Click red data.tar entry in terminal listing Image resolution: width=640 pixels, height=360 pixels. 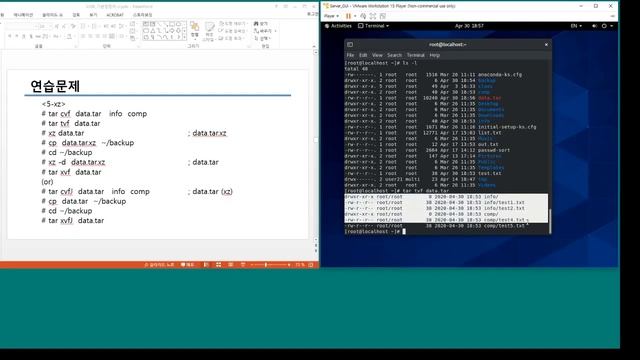click(x=489, y=98)
